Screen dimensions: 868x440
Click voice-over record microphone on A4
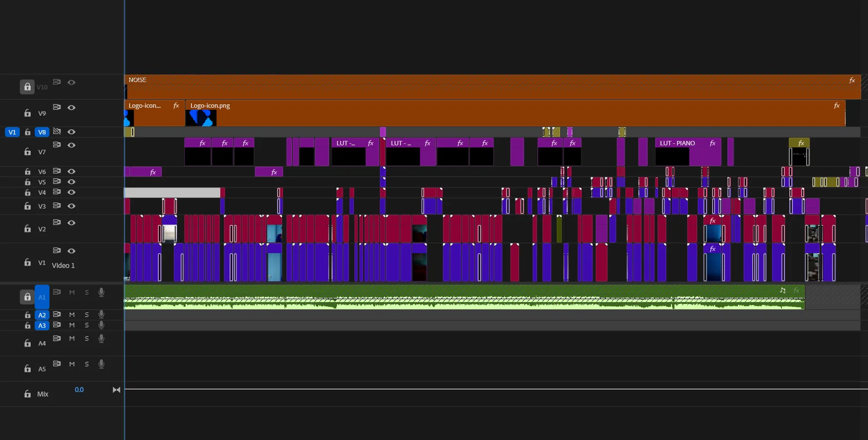click(101, 339)
